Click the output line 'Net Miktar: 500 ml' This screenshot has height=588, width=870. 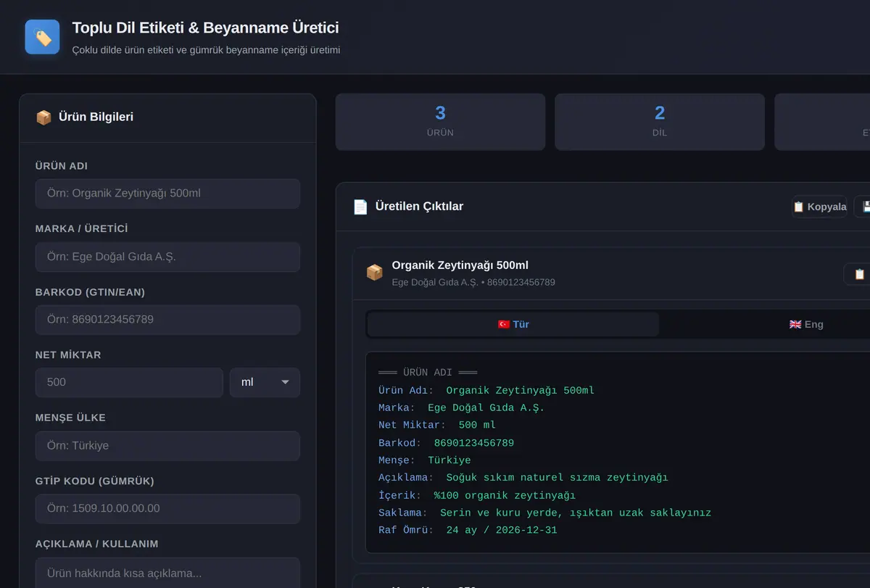pyautogui.click(x=437, y=426)
